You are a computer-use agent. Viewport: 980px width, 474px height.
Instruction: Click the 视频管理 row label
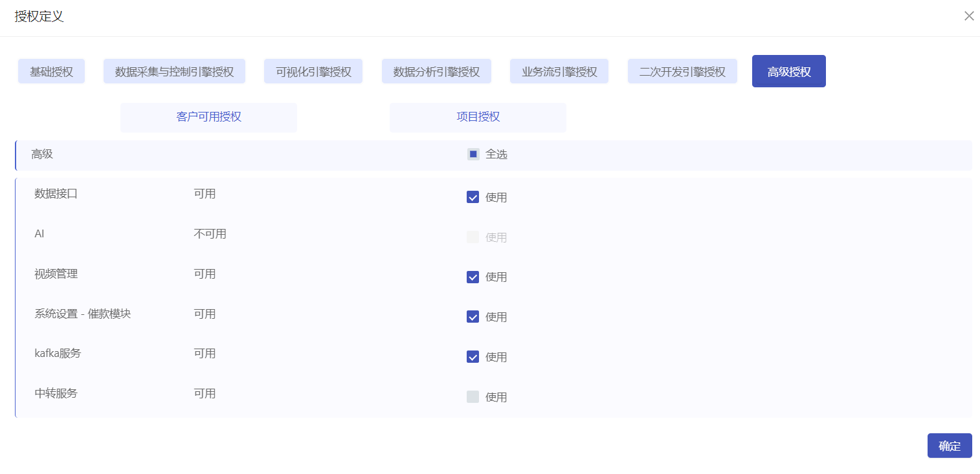click(56, 274)
